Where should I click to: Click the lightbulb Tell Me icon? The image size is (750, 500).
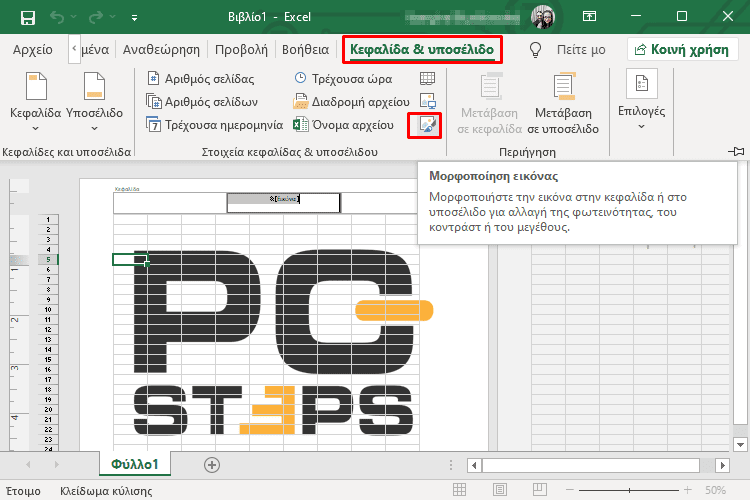click(535, 49)
